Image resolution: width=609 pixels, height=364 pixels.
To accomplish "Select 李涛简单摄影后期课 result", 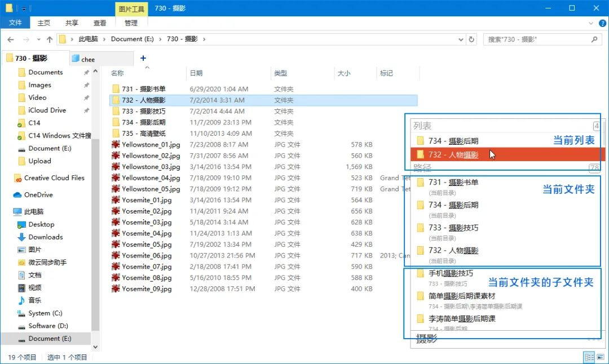I will coord(507,322).
